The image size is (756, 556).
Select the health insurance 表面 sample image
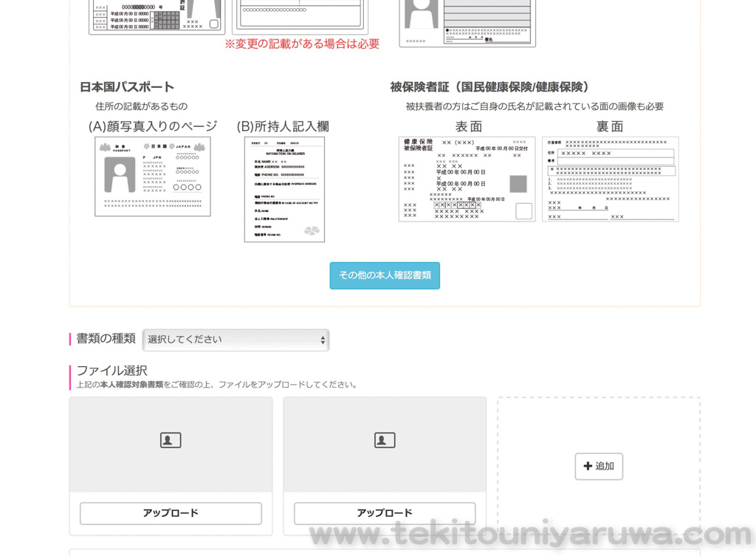(x=467, y=179)
